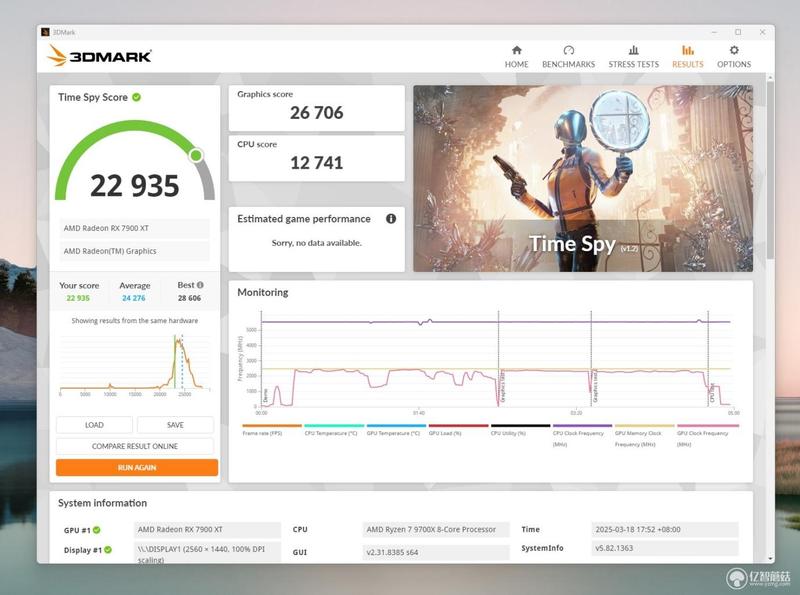The width and height of the screenshot is (800, 595).
Task: Click the large Time Spy score 22 935
Action: coord(135,185)
